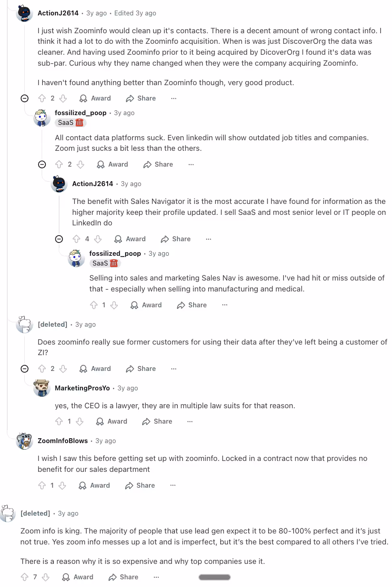
Task: Open MarketingProsYo's profile link
Action: 82,388
